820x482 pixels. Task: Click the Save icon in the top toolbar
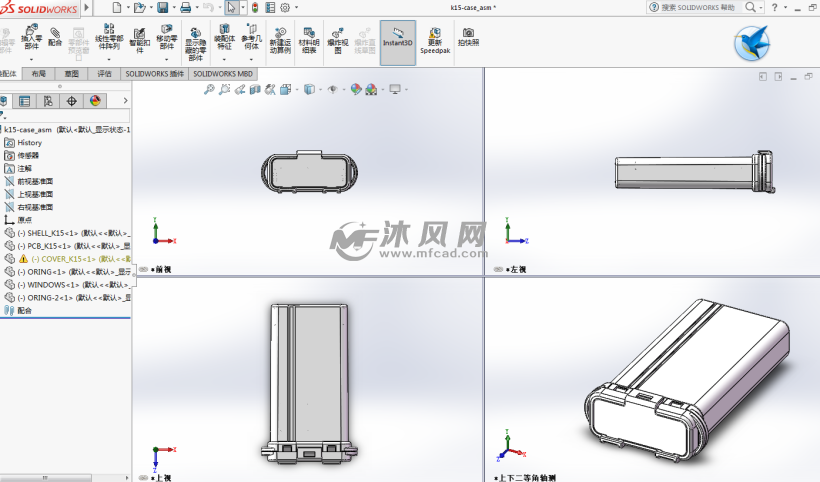164,8
